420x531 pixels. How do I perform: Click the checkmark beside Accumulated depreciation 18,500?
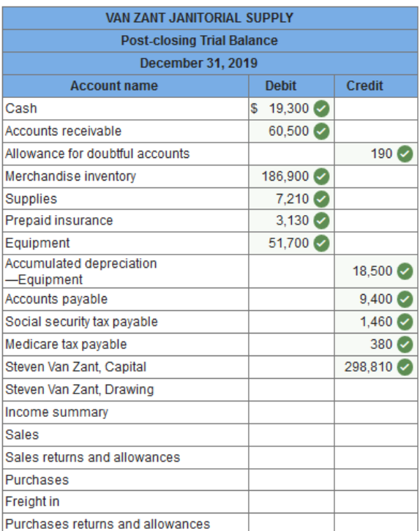click(405, 271)
